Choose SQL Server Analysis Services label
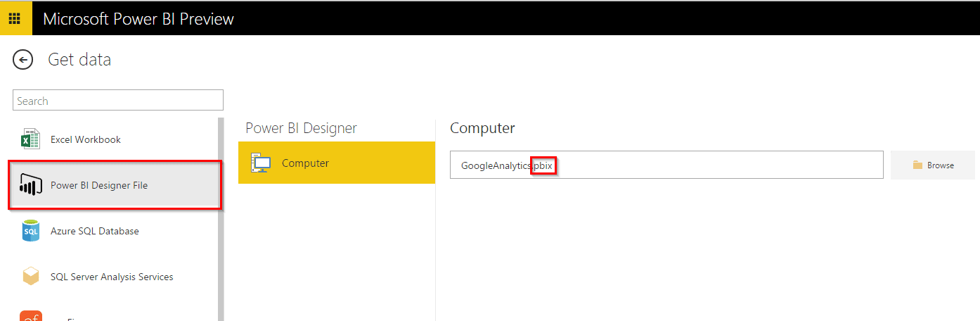Image resolution: width=980 pixels, height=321 pixels. (x=112, y=277)
